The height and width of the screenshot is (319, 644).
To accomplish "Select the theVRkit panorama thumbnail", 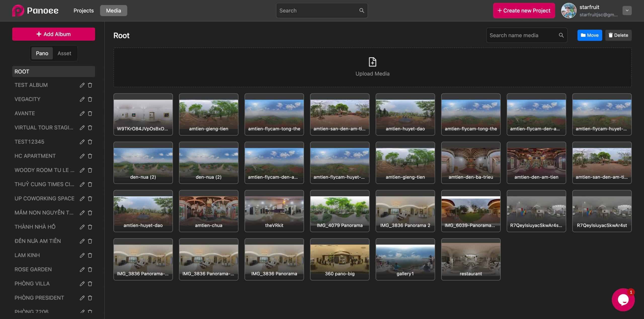I will point(274,211).
